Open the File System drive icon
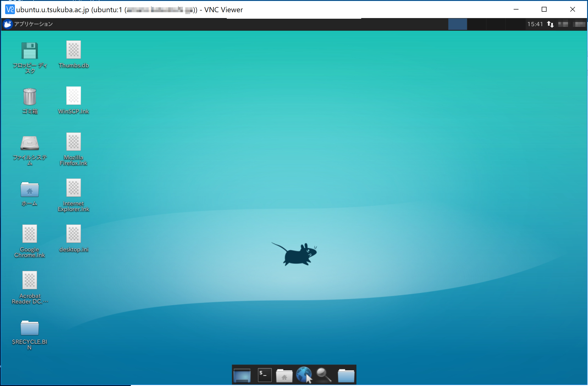 (x=30, y=143)
